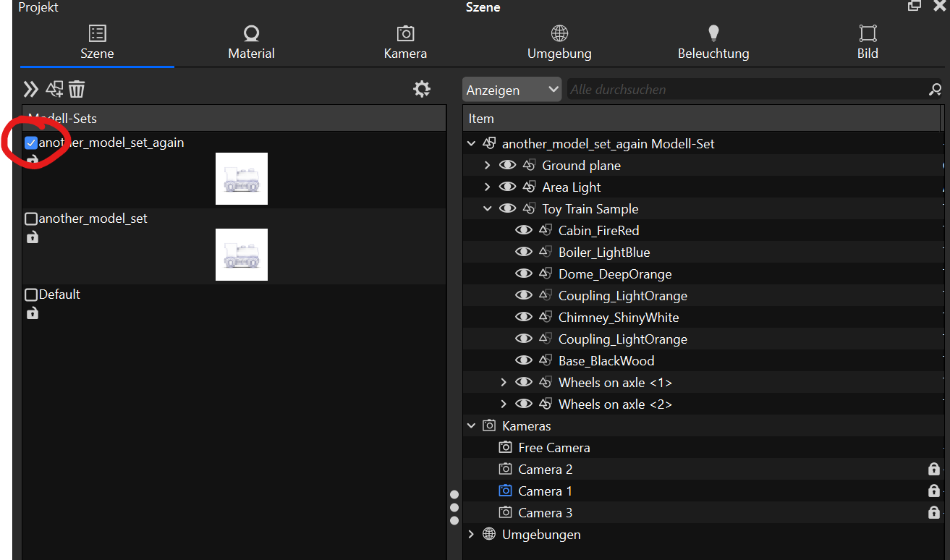Toggle lock icon under another_model_set
Screen dimensions: 950x560
[x=32, y=237]
